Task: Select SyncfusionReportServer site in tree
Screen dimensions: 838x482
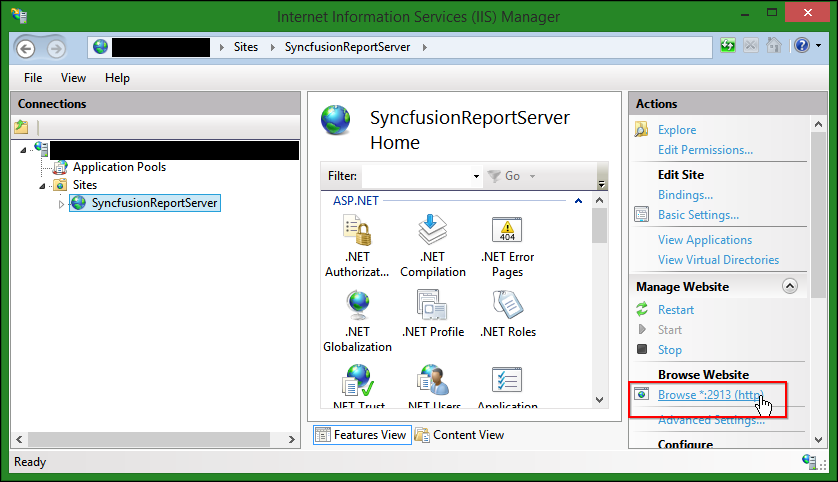Action: 154,203
